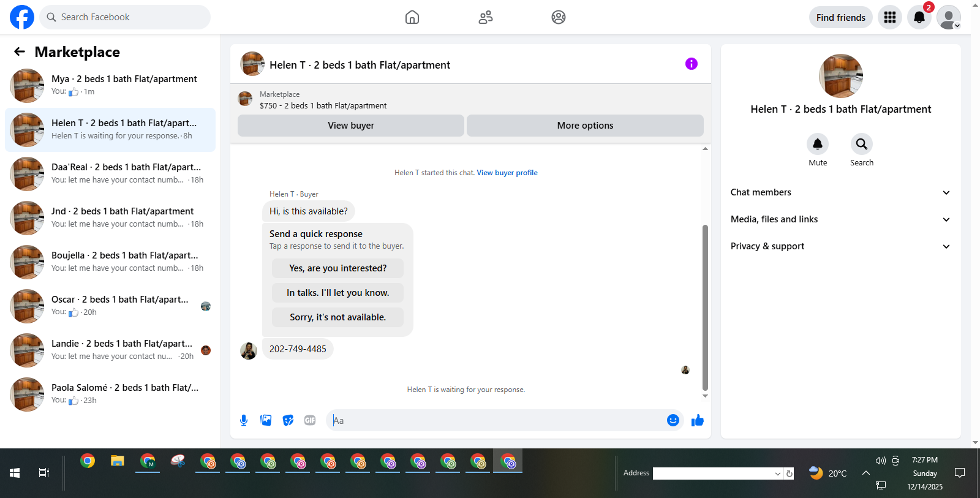980x498 pixels.
Task: Open the weather widget showing 20°C
Action: pyautogui.click(x=828, y=473)
